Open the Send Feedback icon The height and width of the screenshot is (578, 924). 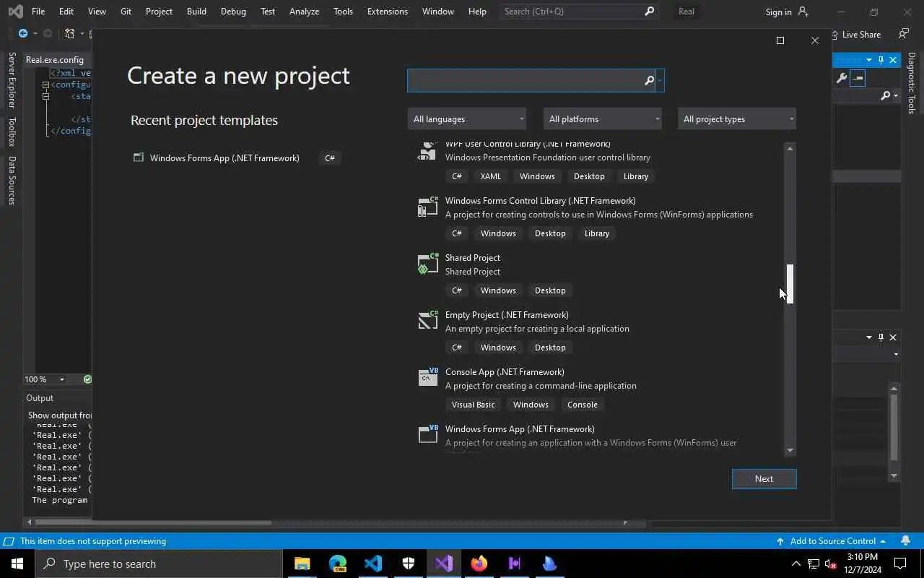(904, 34)
